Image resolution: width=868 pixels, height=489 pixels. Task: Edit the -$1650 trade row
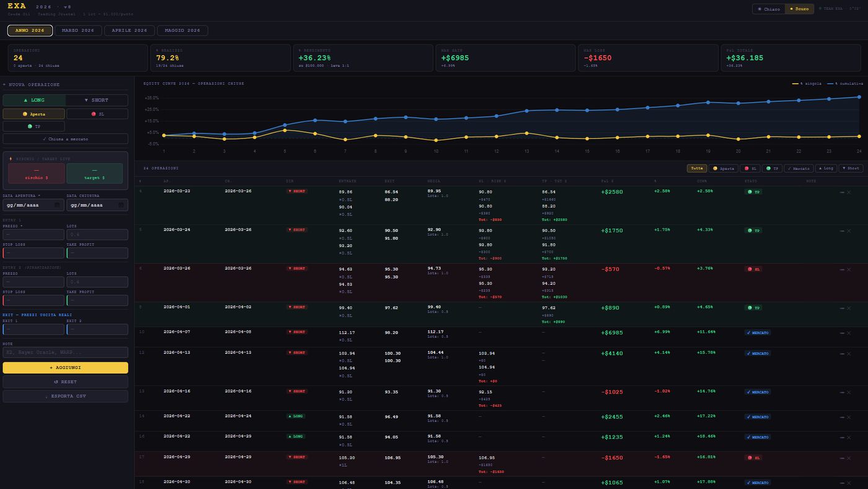click(x=842, y=458)
